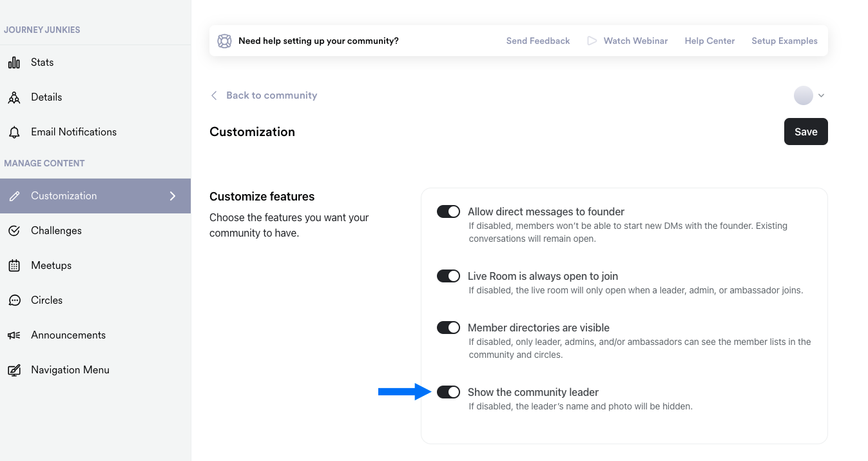Open the profile dropdown chevron
This screenshot has width=868, height=461.
821,95
